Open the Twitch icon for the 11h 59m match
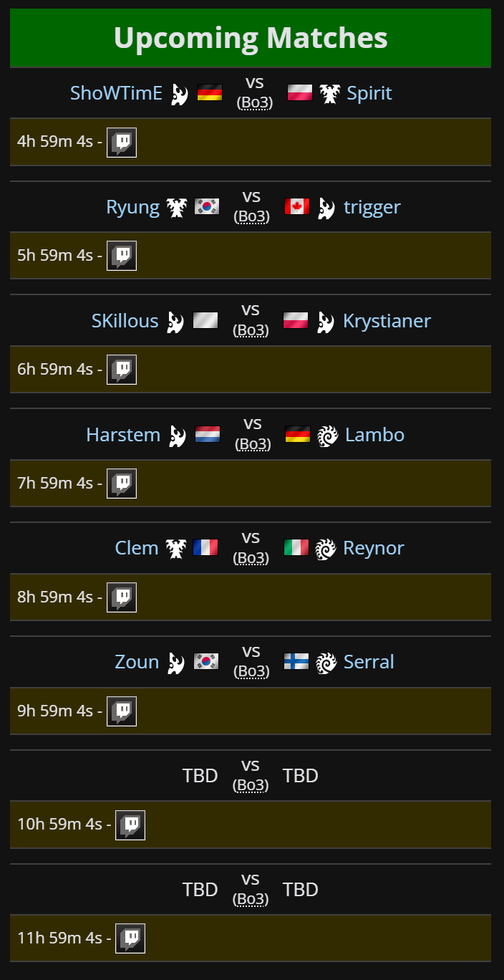504x980 pixels. [x=130, y=938]
